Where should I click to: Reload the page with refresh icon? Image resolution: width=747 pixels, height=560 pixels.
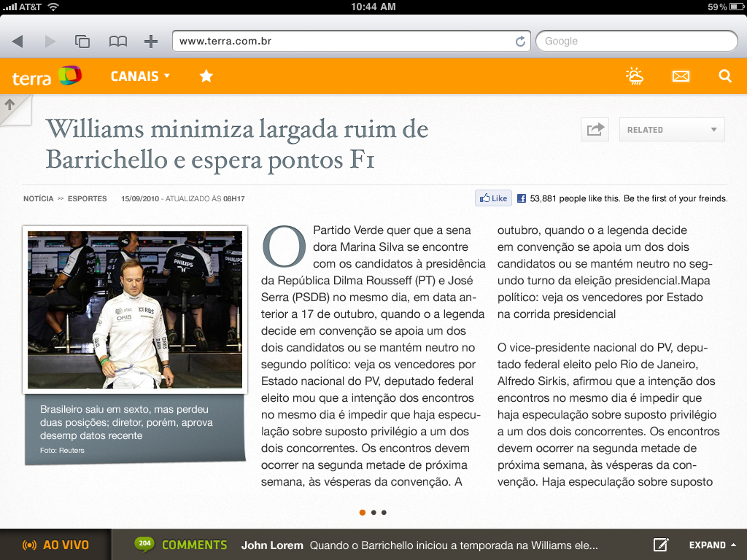[520, 42]
